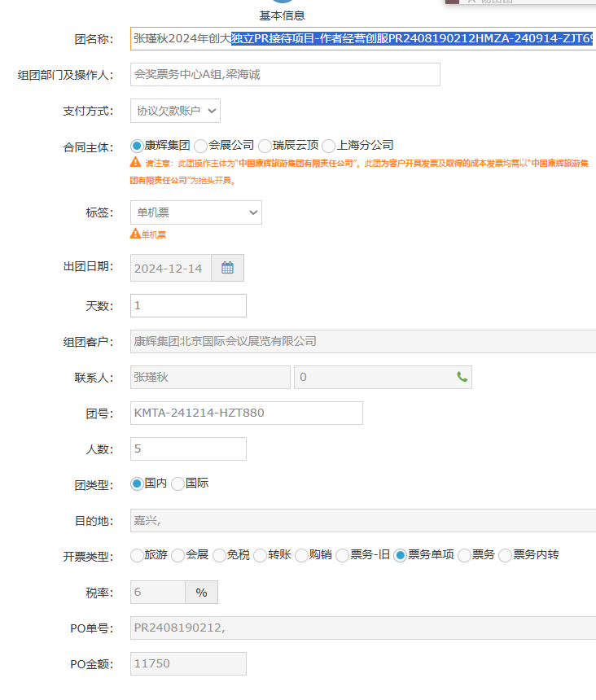Click the 出团日期 date field
This screenshot has height=700, width=596.
tap(170, 268)
